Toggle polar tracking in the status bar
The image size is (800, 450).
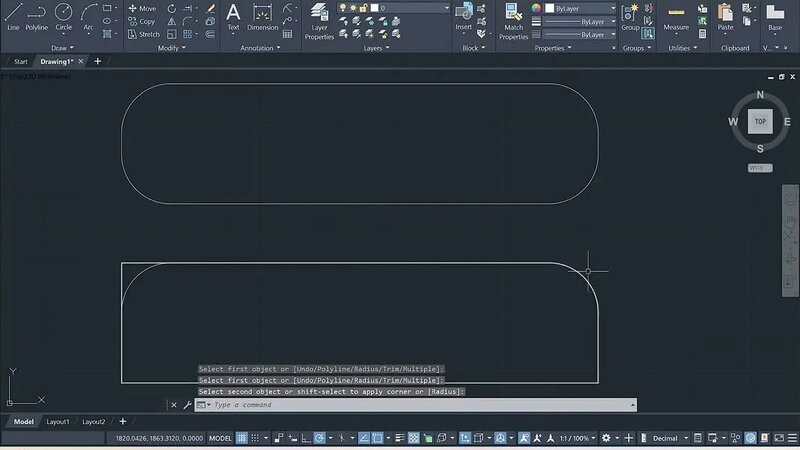(x=319, y=438)
